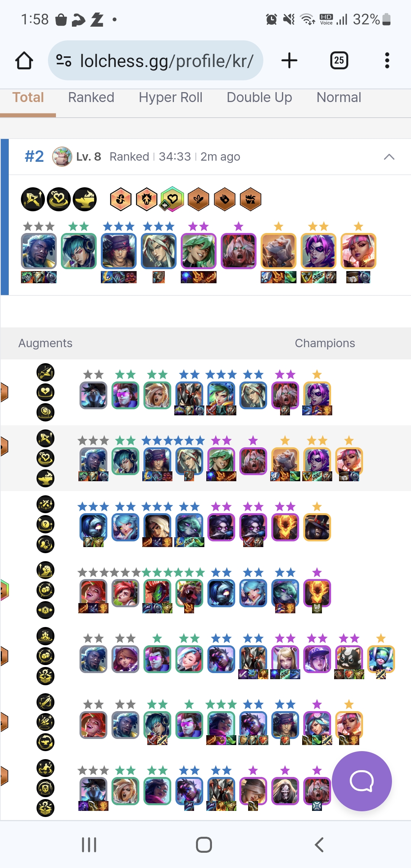The image size is (411, 868).
Task: Click the heart augment icon in match summary
Action: click(x=59, y=199)
